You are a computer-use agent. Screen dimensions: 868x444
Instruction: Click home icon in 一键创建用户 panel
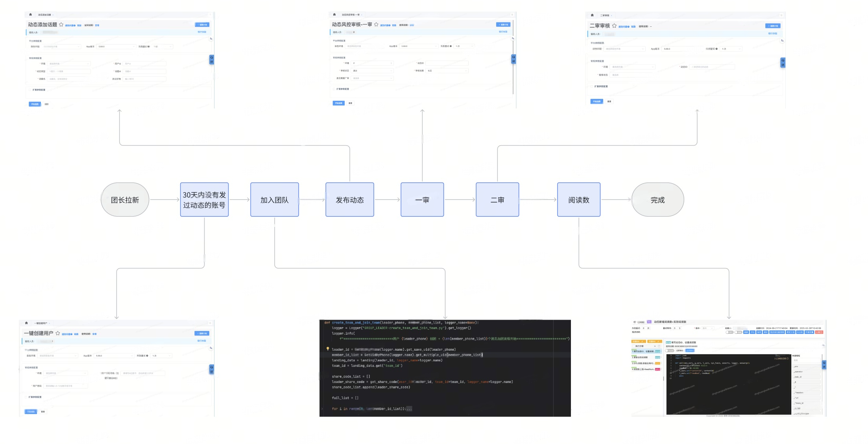[26, 323]
